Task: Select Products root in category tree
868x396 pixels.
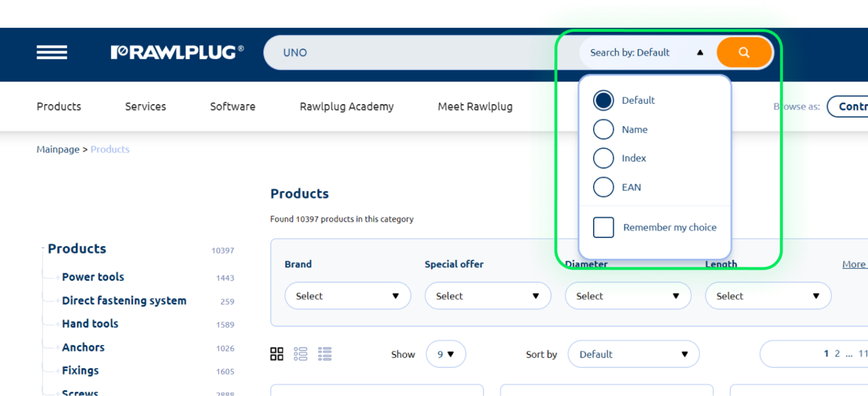Action: 77,249
